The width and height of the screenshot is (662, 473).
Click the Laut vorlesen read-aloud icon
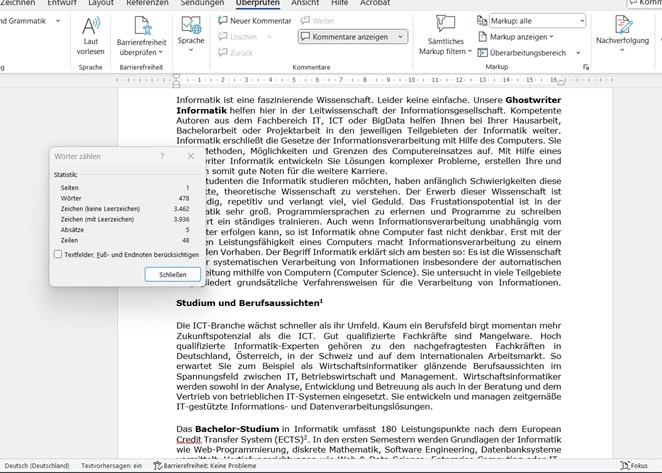(90, 26)
